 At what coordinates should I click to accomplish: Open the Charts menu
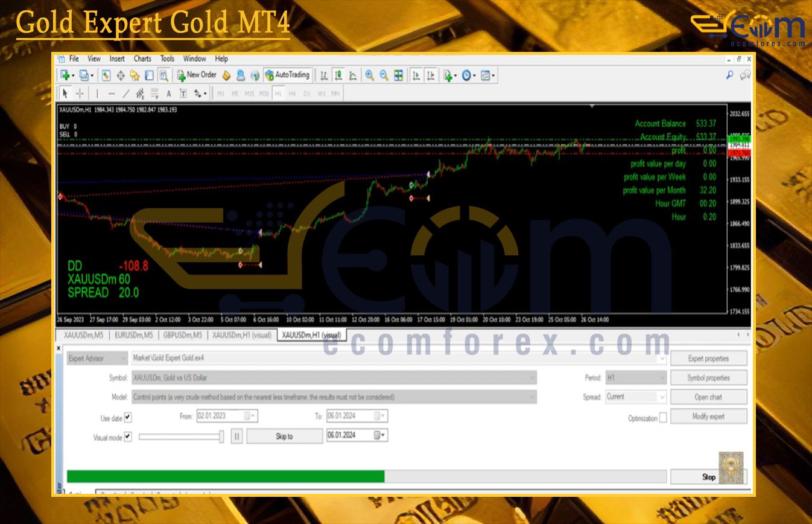click(142, 59)
